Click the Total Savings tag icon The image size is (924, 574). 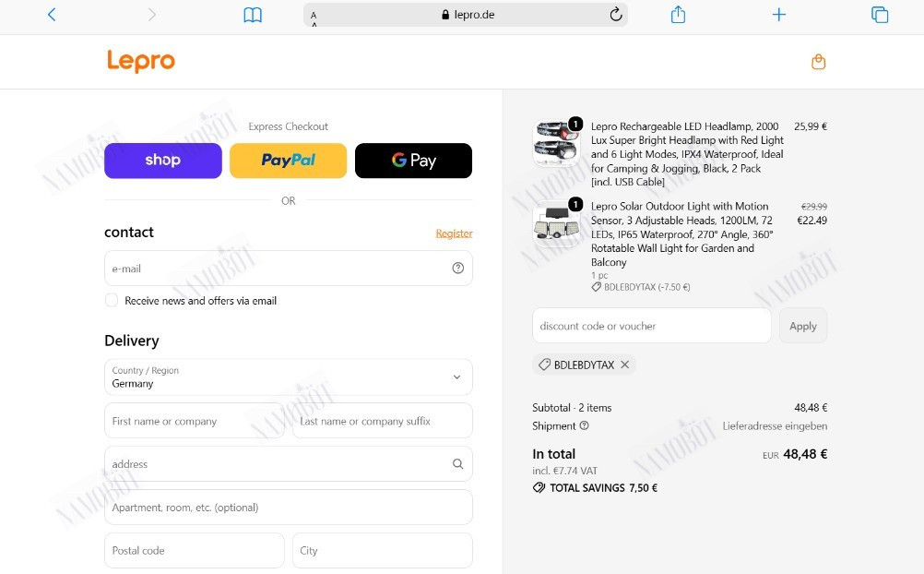[x=539, y=488]
